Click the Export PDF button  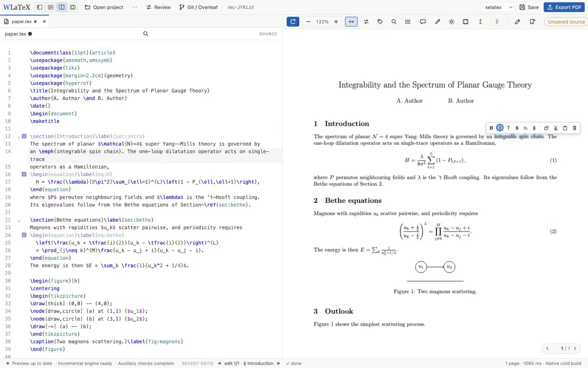point(564,7)
